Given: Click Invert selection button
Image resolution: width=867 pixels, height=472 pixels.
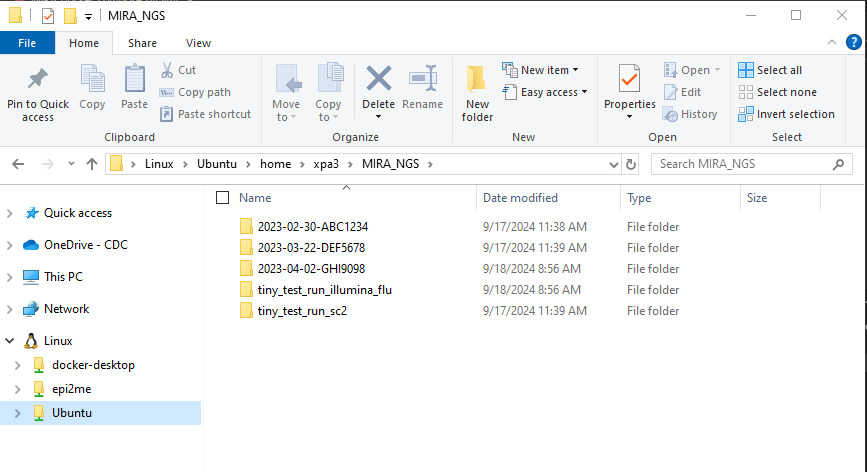Looking at the screenshot, I should pyautogui.click(x=786, y=114).
